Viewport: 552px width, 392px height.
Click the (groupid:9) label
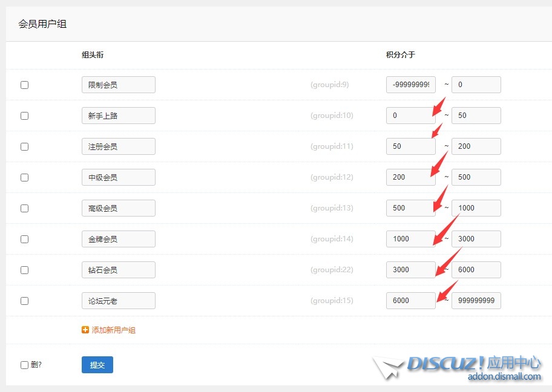click(329, 85)
